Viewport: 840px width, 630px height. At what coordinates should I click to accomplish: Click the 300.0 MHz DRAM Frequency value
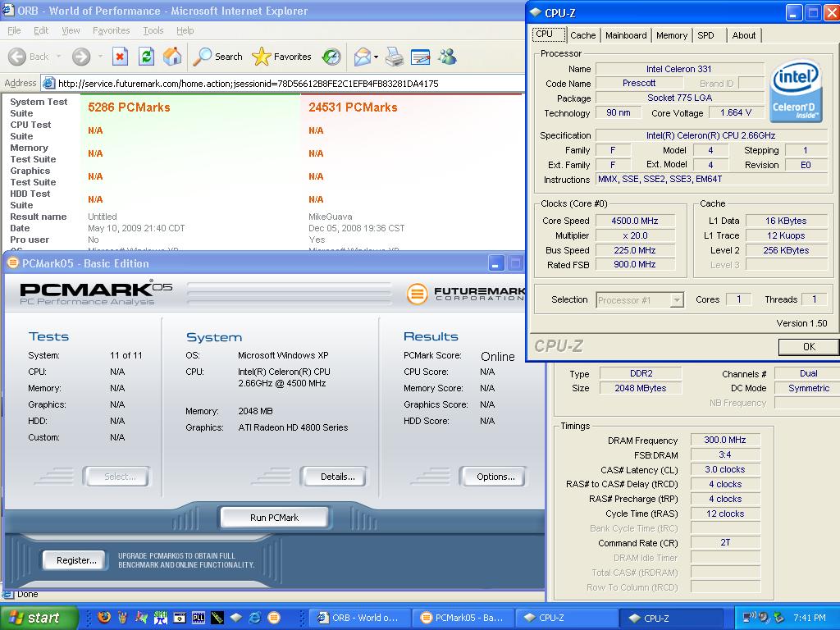725,440
